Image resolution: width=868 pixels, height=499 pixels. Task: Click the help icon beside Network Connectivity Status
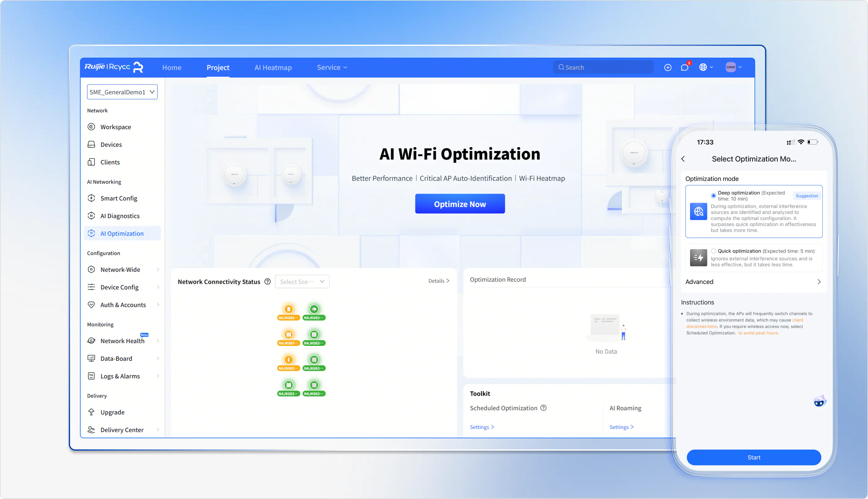(x=268, y=282)
